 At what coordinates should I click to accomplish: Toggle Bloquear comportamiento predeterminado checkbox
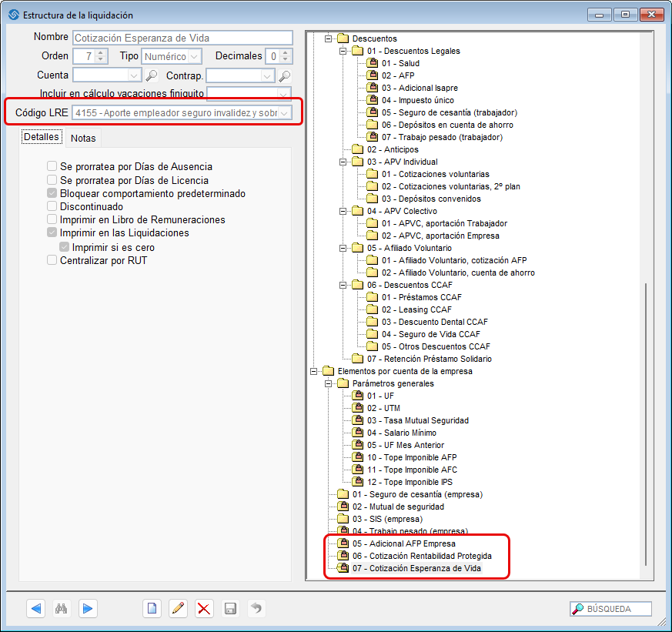point(52,193)
